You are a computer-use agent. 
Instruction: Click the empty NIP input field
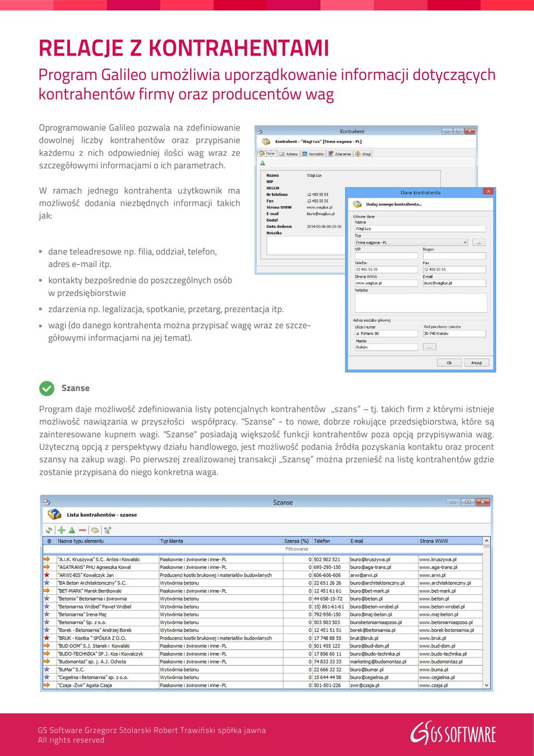386,256
